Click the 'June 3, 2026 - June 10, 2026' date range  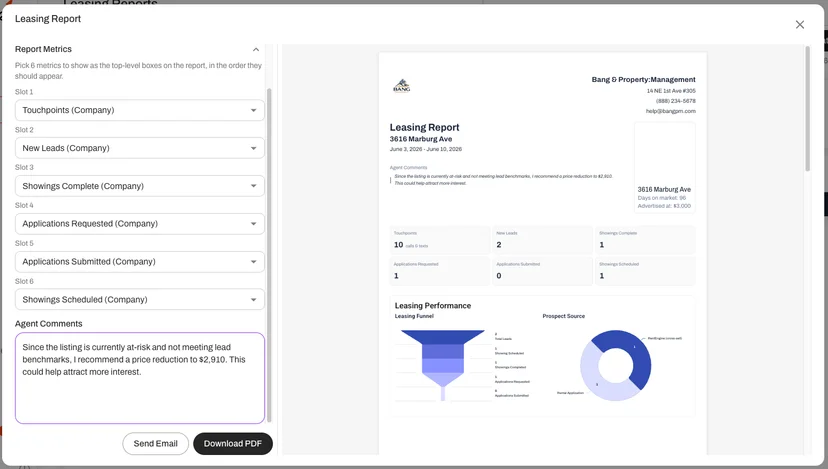pos(426,149)
